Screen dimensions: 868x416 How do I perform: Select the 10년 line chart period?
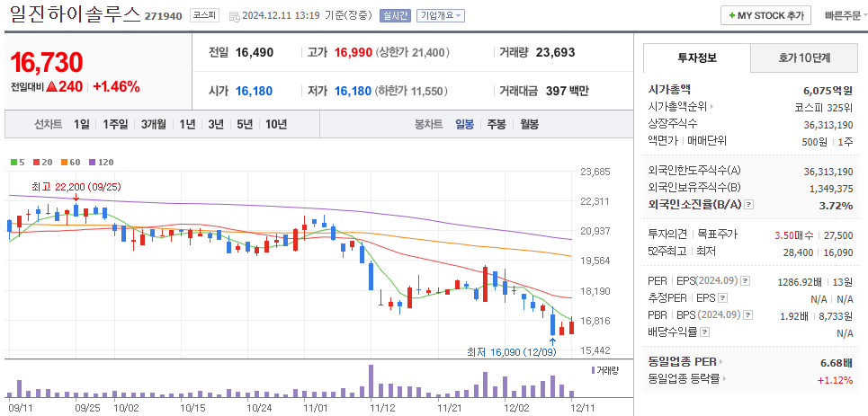coord(275,125)
